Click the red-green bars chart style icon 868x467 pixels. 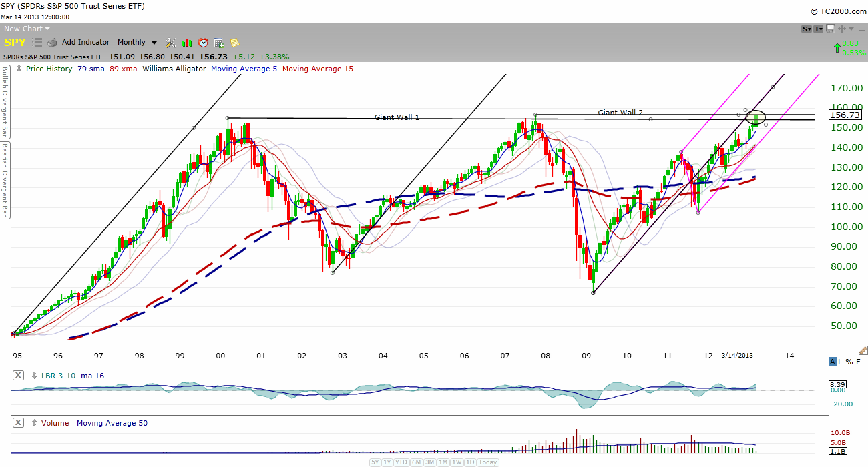point(186,42)
